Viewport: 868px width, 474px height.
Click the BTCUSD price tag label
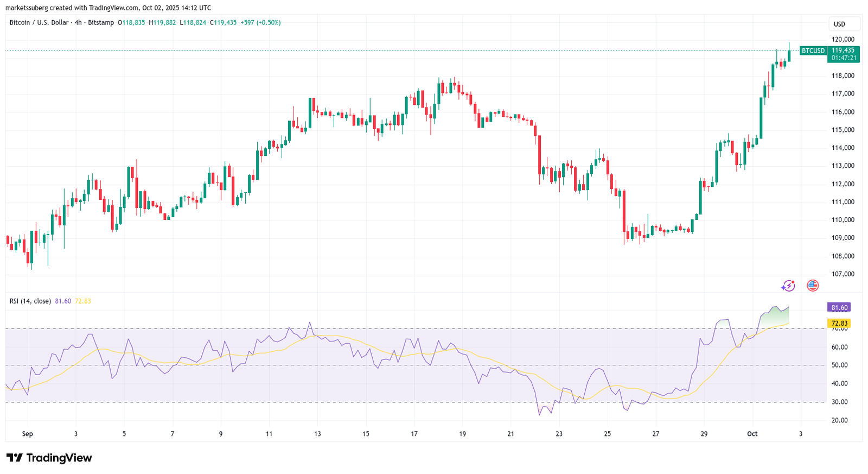[x=813, y=50]
